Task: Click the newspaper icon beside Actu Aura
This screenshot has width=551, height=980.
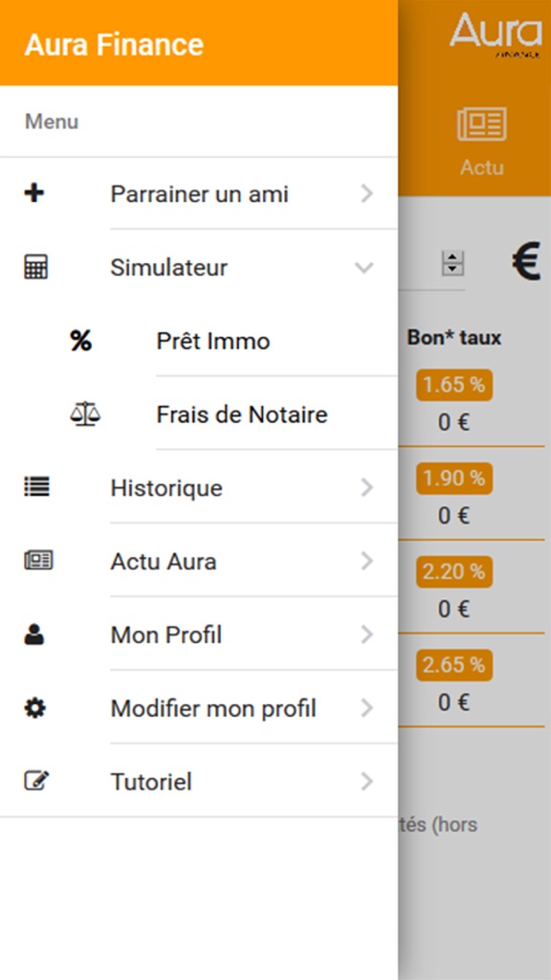Action: (38, 560)
